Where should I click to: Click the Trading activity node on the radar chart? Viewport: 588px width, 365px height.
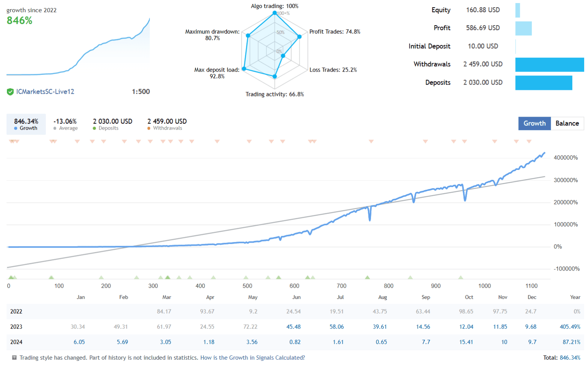click(274, 76)
